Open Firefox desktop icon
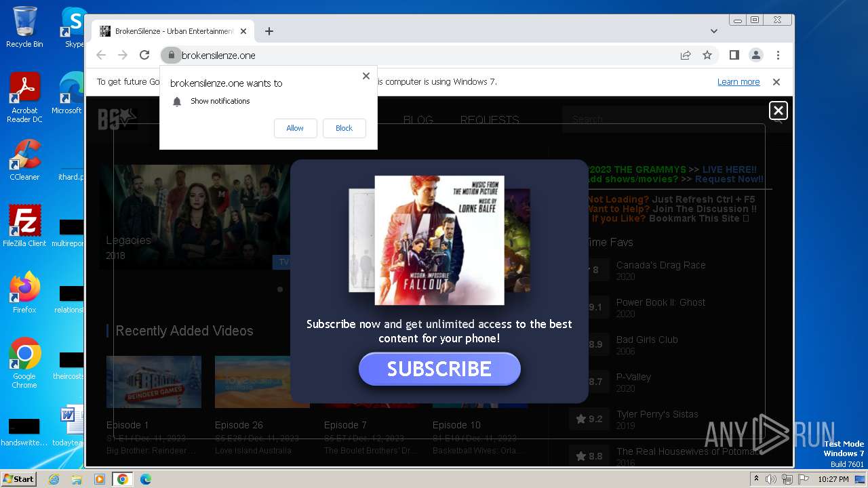Image resolution: width=868 pixels, height=488 pixels. tap(24, 293)
